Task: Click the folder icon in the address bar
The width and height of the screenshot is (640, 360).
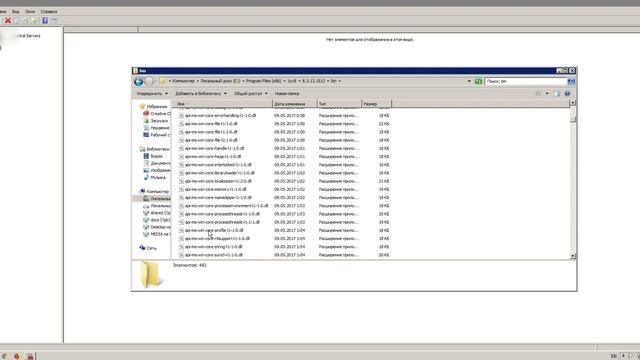Action: point(163,81)
